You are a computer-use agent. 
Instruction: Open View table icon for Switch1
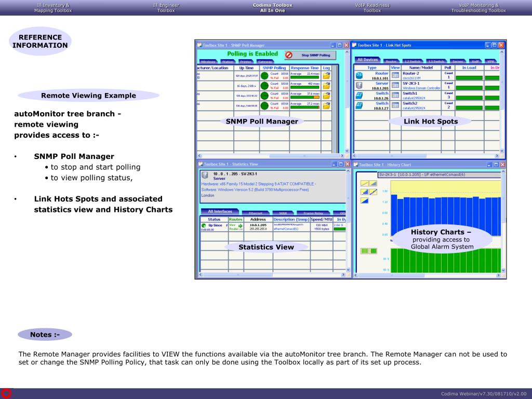[x=395, y=96]
